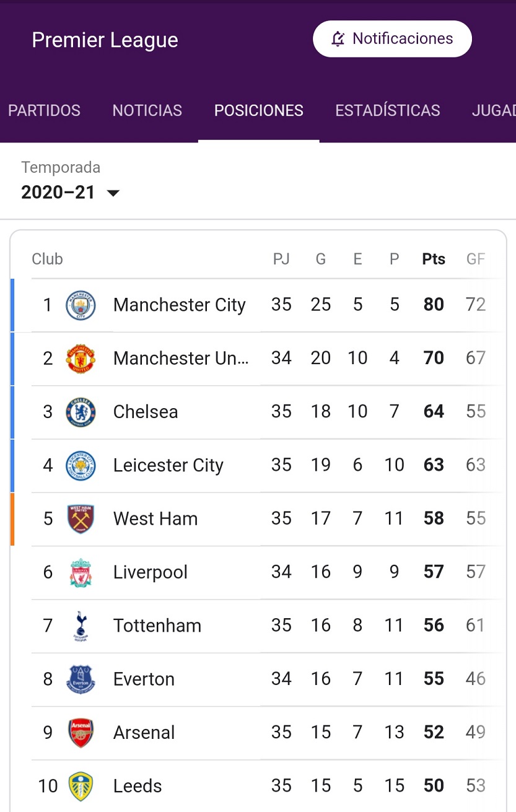Select the Liverpool crest icon
Screen dimensions: 516x812
click(x=81, y=572)
